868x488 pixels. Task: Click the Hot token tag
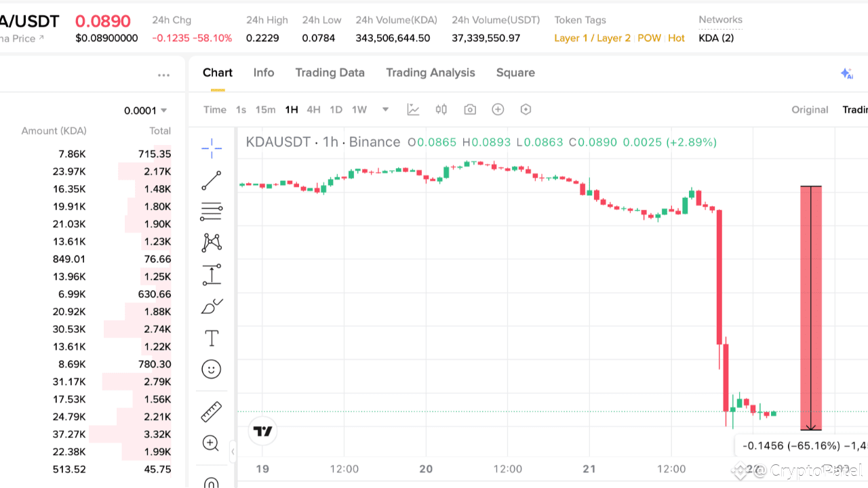(x=676, y=38)
